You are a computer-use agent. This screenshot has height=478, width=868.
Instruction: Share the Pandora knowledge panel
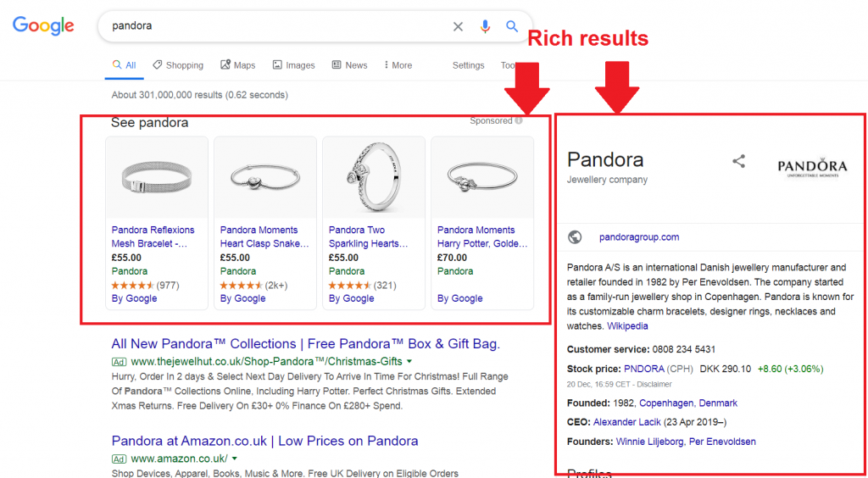click(x=738, y=161)
